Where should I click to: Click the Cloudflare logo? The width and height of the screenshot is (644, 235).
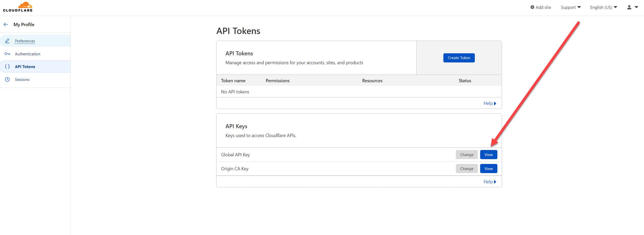coord(18,7)
